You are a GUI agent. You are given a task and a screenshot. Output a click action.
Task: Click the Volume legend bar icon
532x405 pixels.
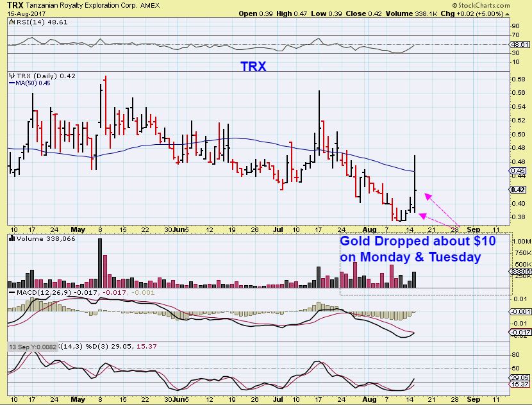(x=12, y=238)
